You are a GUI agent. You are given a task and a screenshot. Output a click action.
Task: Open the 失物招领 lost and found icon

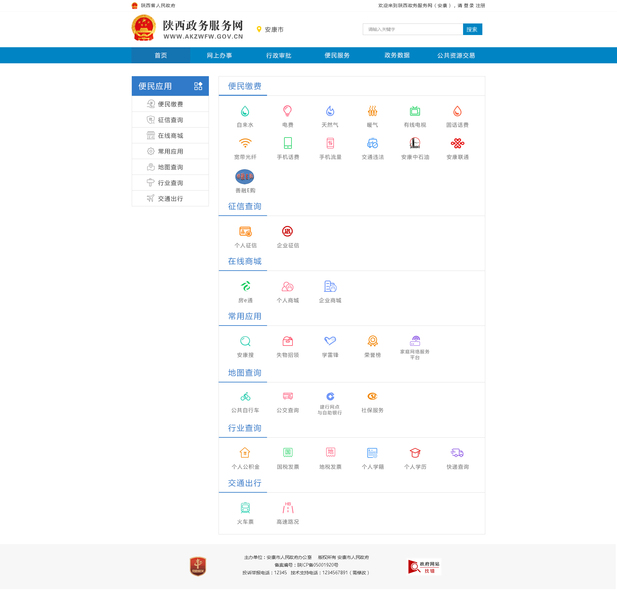[288, 341]
